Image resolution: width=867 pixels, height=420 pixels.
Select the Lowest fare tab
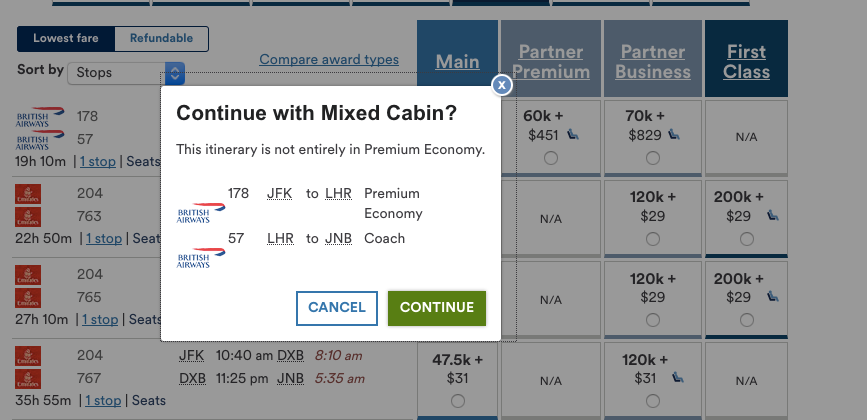click(x=66, y=38)
